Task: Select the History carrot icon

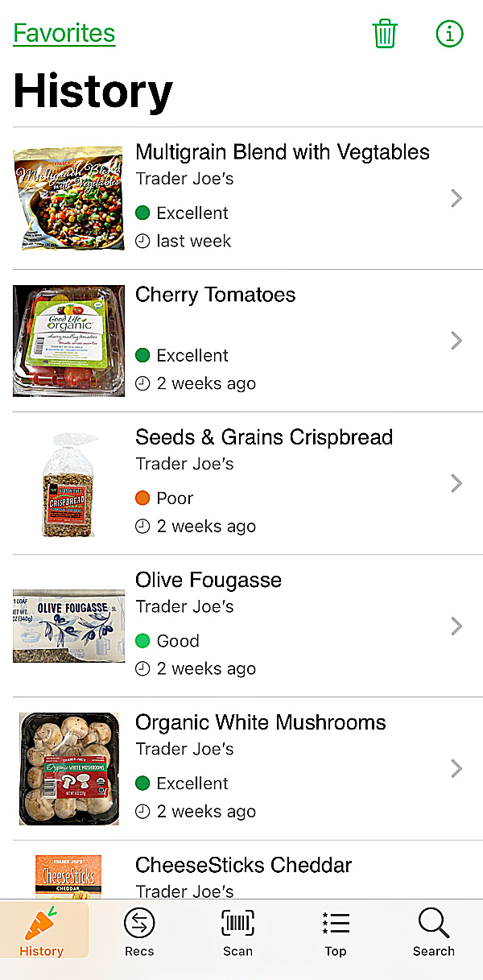Action: click(x=42, y=924)
